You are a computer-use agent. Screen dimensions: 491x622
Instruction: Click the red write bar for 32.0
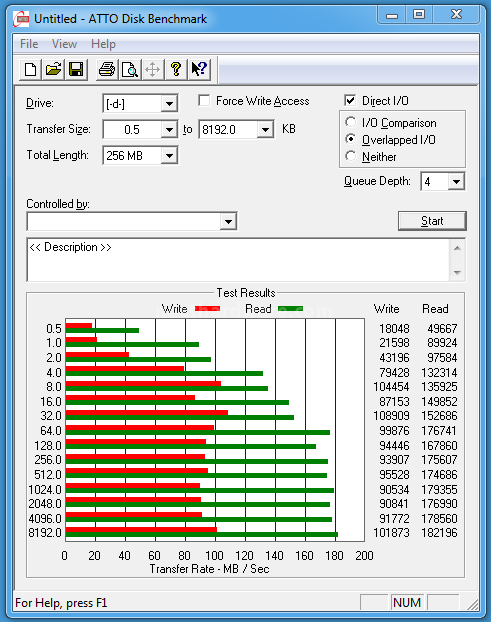(147, 413)
